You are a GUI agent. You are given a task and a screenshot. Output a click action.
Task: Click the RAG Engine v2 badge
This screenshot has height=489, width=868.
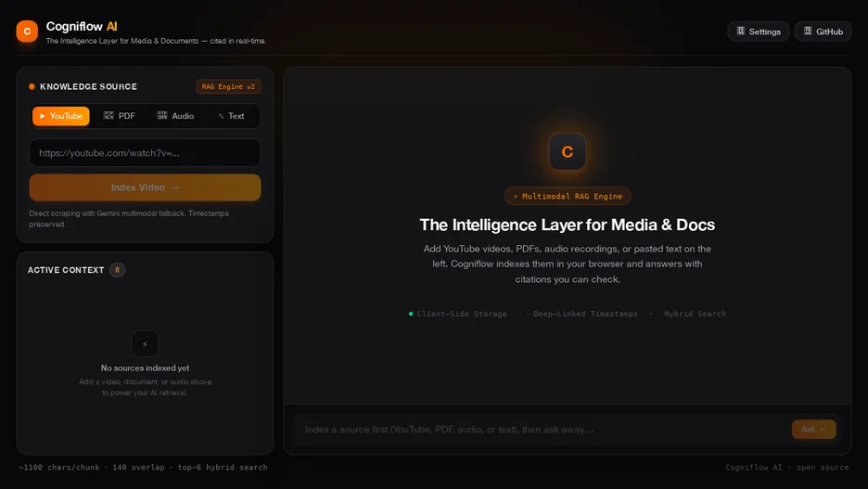228,86
